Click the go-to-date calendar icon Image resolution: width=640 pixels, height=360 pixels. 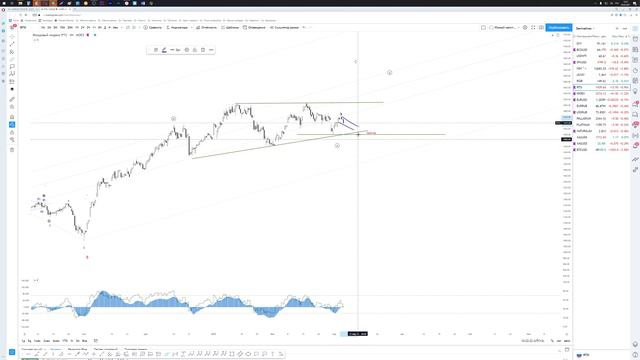click(96, 340)
